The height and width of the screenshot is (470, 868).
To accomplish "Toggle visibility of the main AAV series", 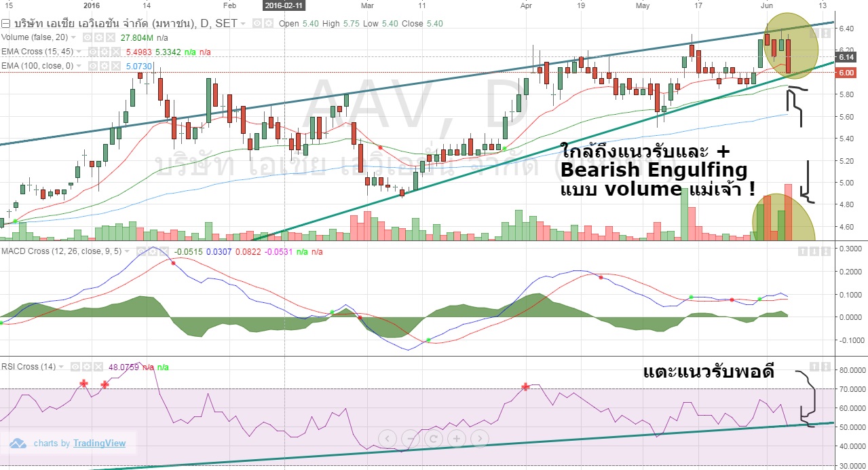I will [x=257, y=23].
